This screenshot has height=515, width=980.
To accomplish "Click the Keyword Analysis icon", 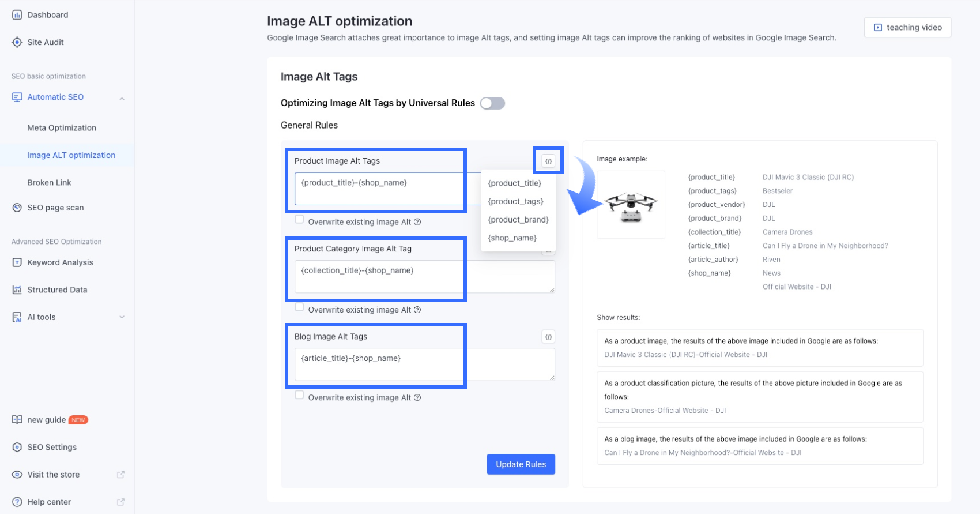I will (x=17, y=262).
